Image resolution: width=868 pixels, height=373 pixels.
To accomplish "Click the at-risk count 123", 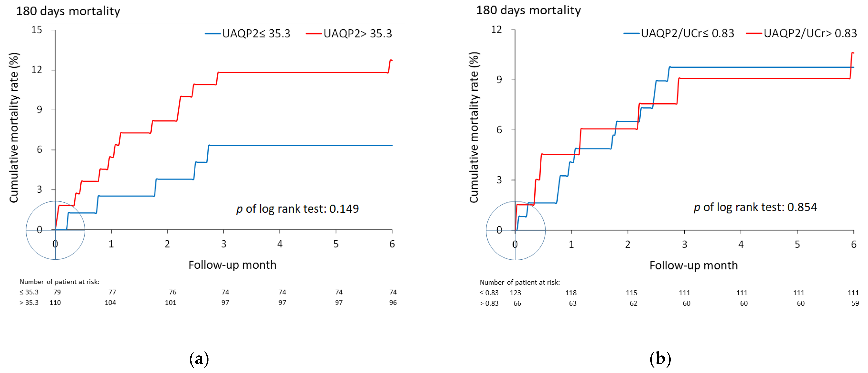I will tap(515, 293).
